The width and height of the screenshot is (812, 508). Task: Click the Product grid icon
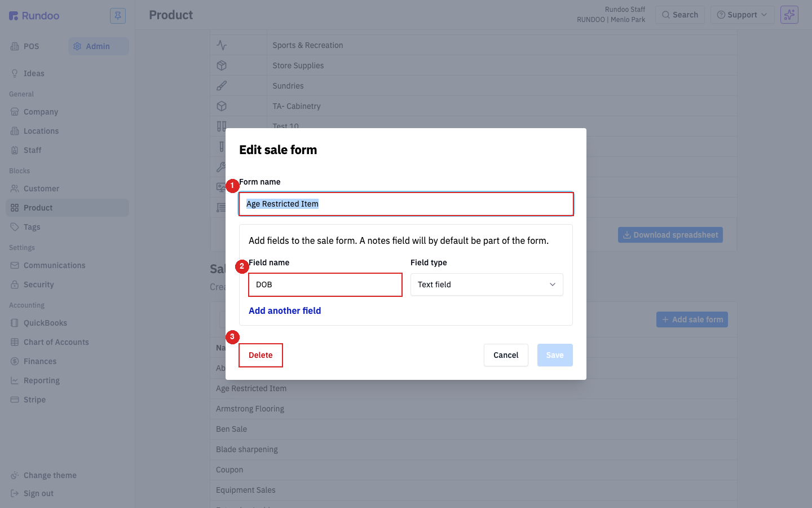pos(15,208)
